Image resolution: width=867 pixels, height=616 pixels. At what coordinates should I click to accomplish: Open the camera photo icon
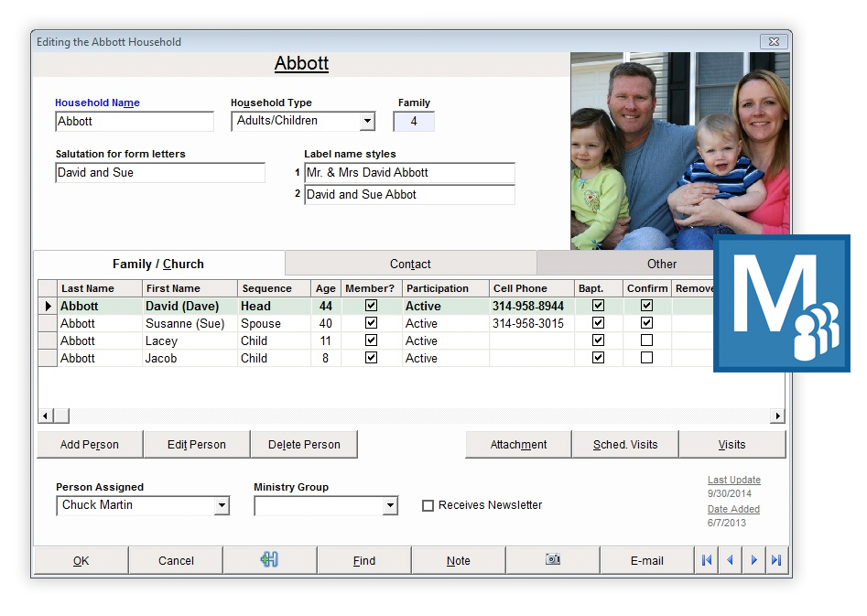552,560
